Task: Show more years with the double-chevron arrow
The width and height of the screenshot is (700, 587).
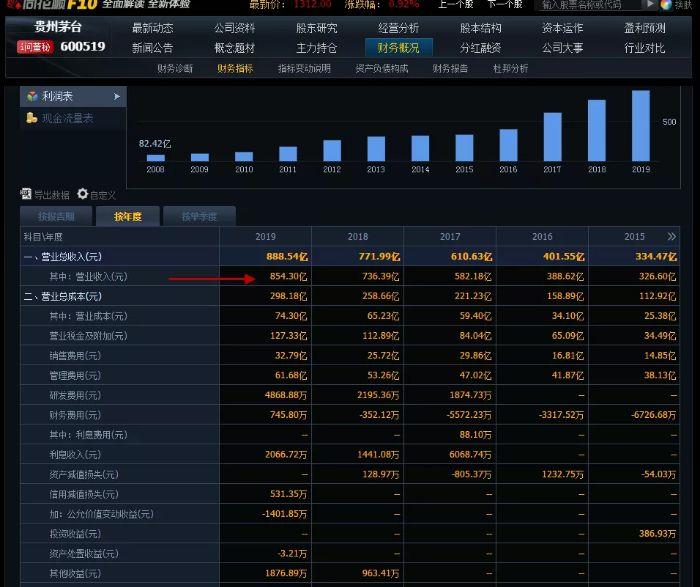Action: (x=671, y=237)
